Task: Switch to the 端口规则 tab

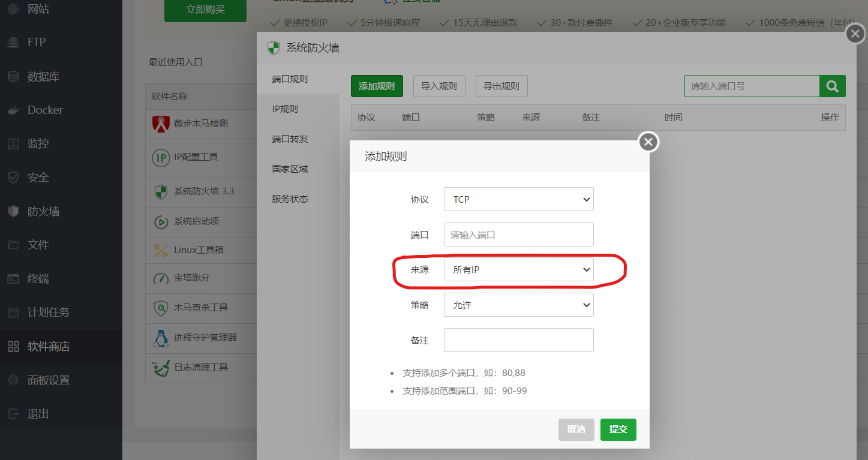Action: point(298,79)
